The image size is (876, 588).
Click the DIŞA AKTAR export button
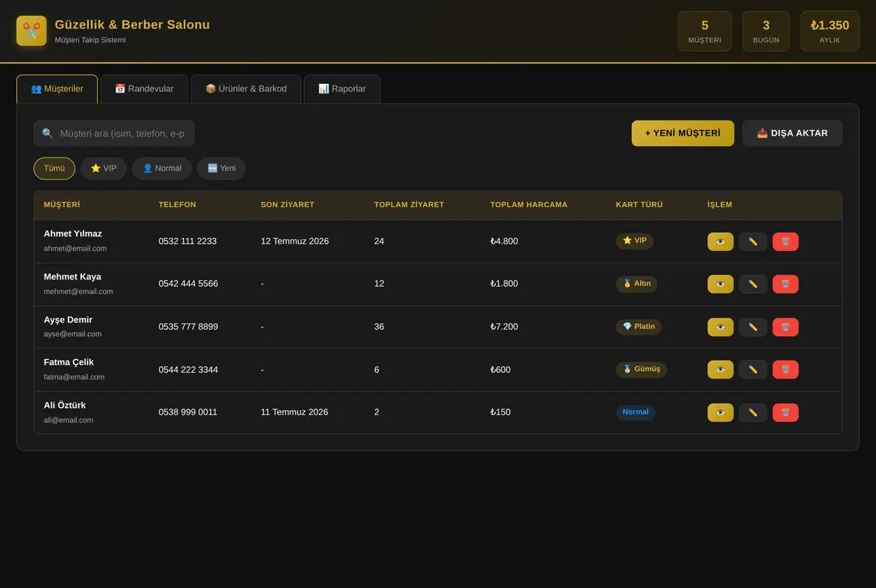[x=792, y=134]
